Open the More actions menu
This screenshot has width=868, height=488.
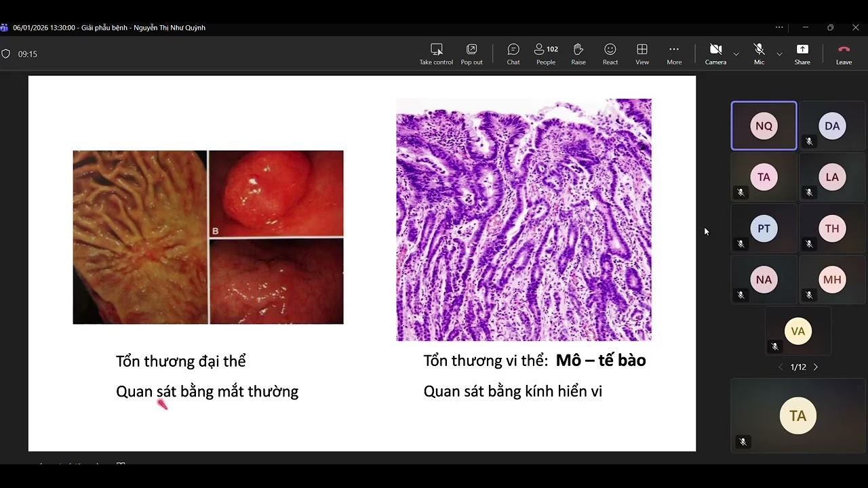(674, 54)
